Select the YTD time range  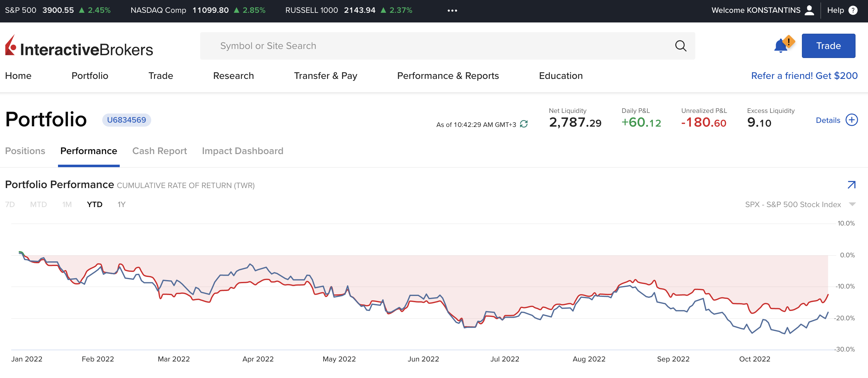[x=95, y=204]
